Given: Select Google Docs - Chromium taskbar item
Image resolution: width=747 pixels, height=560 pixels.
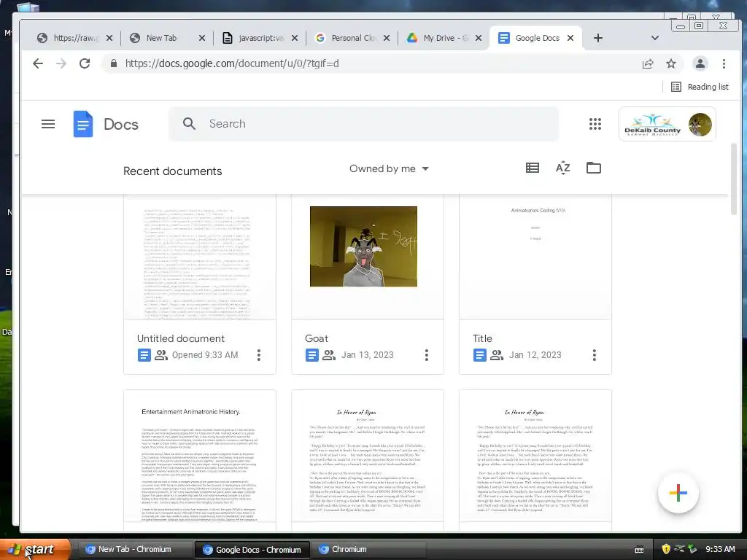Looking at the screenshot, I should 252,550.
